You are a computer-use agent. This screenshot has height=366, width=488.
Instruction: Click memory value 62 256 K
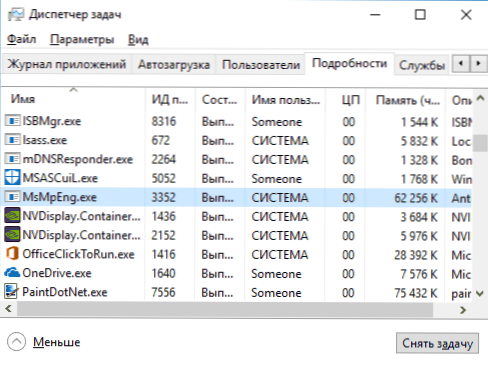pos(416,198)
